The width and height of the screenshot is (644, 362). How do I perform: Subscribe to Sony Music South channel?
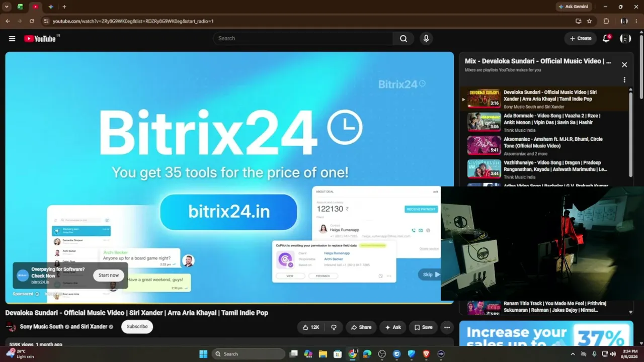[x=137, y=327]
